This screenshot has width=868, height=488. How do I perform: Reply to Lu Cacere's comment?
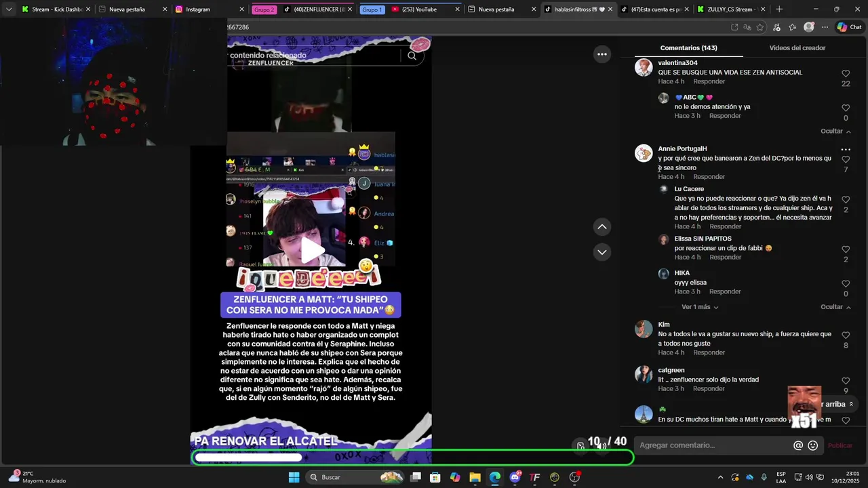click(x=725, y=226)
